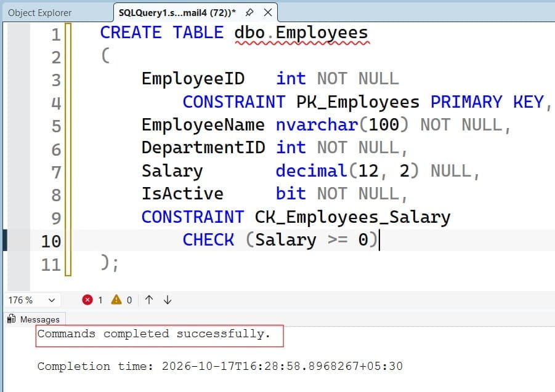
Task: Click 'EmployeeName' column name
Action: pos(203,125)
